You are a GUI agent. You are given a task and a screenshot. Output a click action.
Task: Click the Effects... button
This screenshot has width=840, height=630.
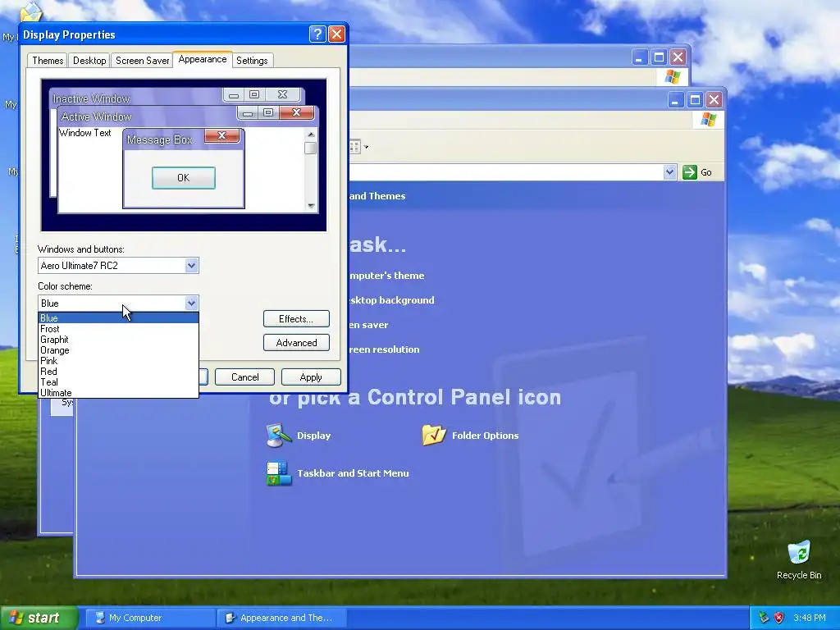296,319
